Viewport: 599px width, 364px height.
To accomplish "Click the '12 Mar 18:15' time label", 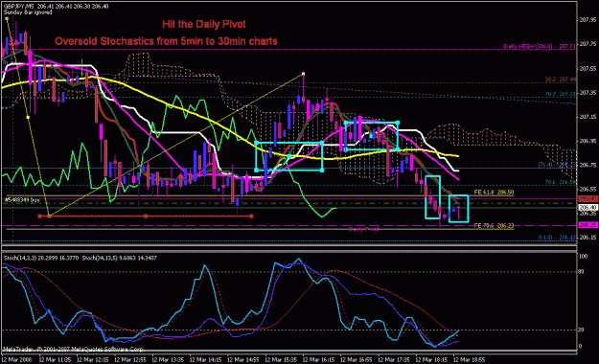I will 431,360.
